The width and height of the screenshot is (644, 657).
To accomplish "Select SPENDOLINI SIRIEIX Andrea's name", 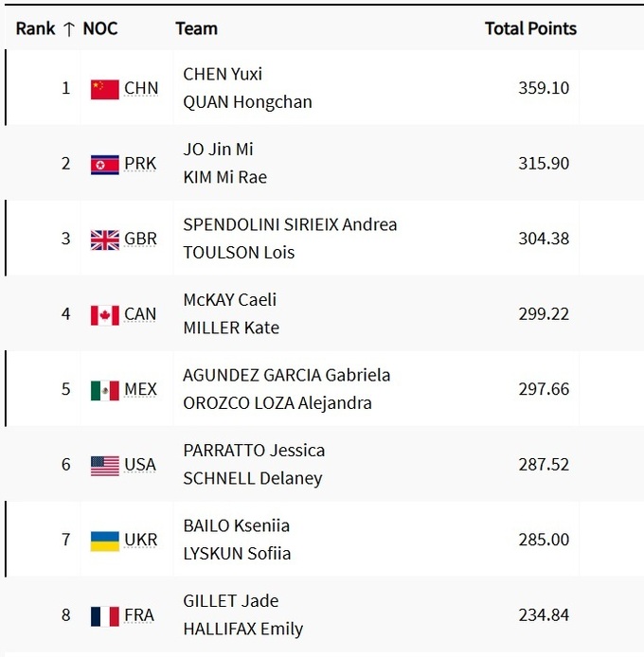I will coord(290,224).
